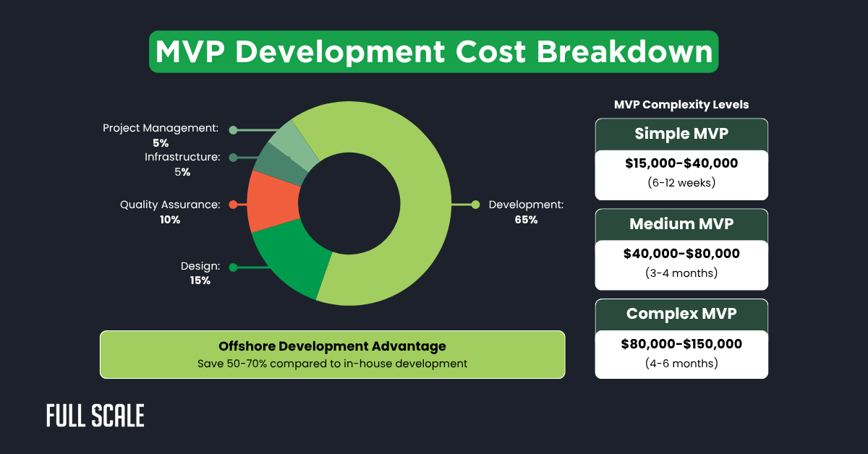868x454 pixels.
Task: Select the Simple MVP header tab
Action: click(x=681, y=134)
